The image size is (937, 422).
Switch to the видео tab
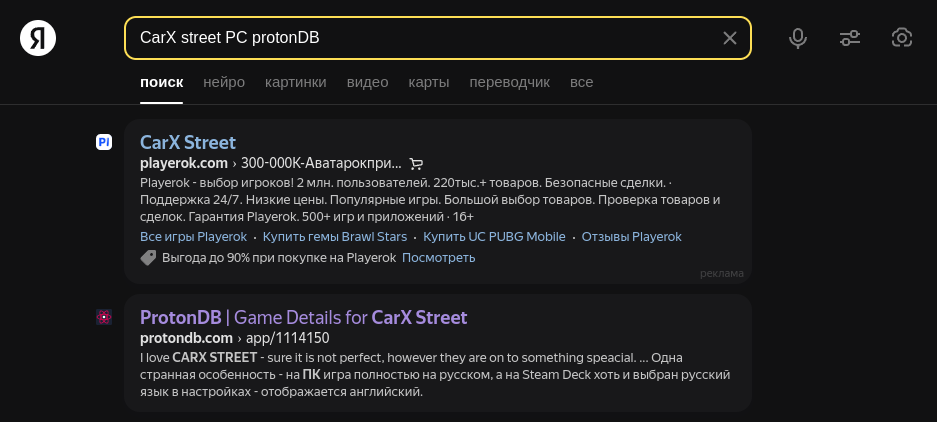(x=368, y=82)
